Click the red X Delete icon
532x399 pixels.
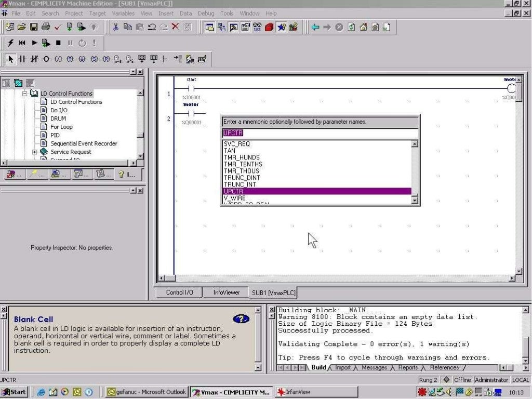coord(175,27)
